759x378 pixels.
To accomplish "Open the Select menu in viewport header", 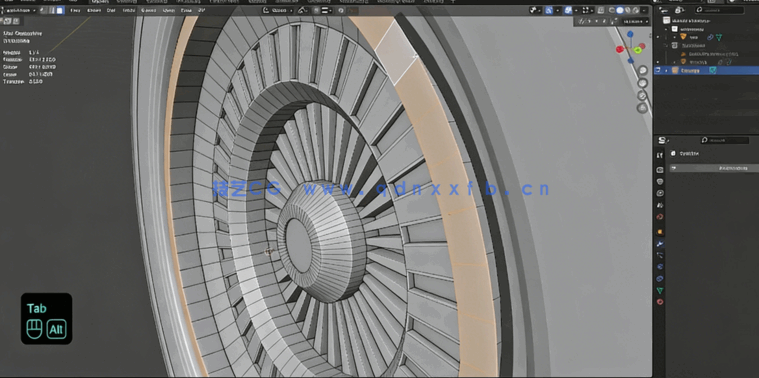I will pyautogui.click(x=94, y=10).
